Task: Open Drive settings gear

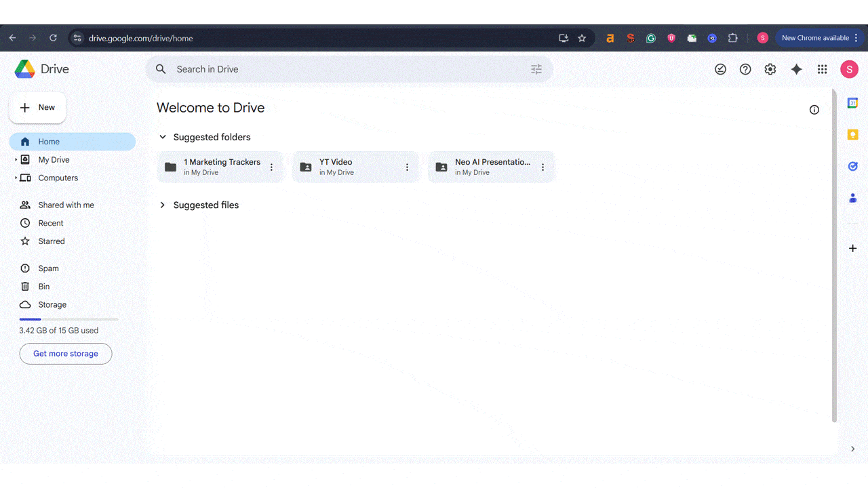Action: coord(770,68)
